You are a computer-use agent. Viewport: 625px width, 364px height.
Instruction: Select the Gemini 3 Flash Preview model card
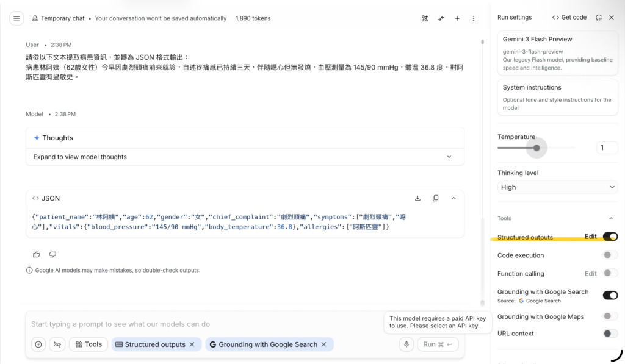(x=558, y=53)
